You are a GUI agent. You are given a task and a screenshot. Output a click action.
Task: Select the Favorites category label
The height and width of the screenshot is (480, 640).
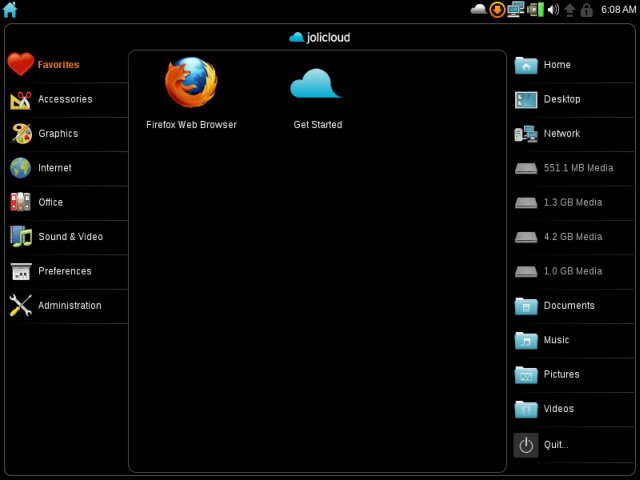click(58, 64)
